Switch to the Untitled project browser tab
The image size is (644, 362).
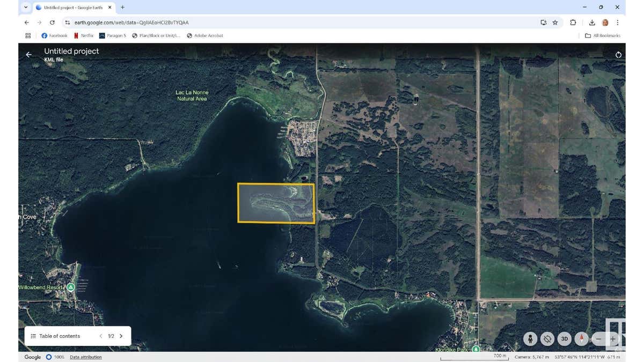click(72, 8)
